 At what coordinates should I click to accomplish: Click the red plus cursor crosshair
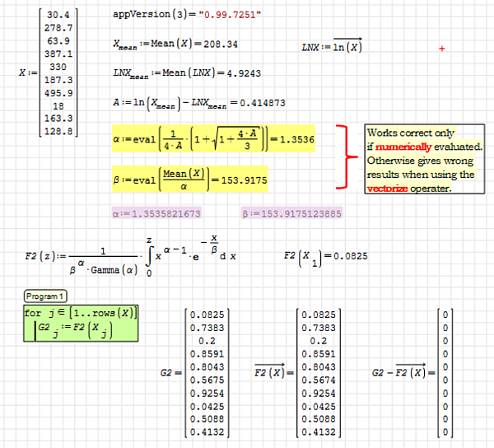click(442, 49)
